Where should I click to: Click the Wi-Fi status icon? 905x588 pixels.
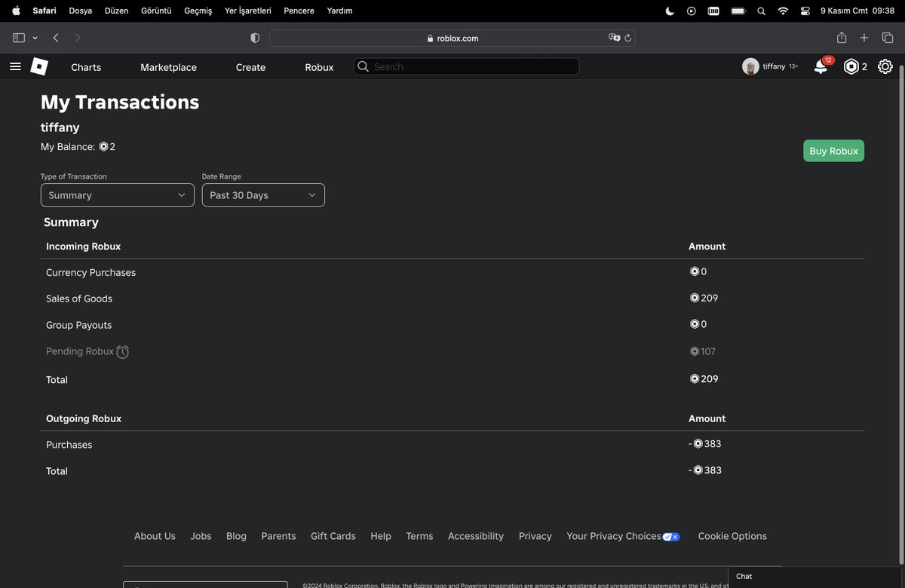pyautogui.click(x=783, y=11)
